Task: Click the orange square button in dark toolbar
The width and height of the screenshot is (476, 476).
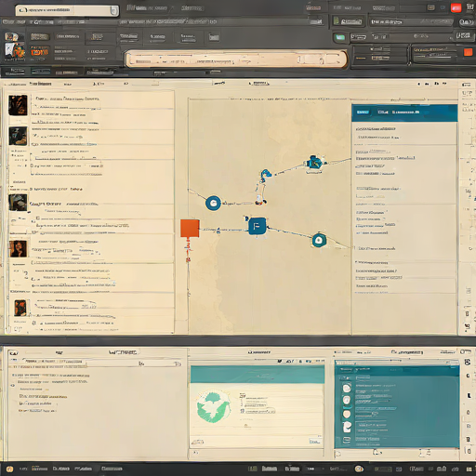Action: coord(468,52)
